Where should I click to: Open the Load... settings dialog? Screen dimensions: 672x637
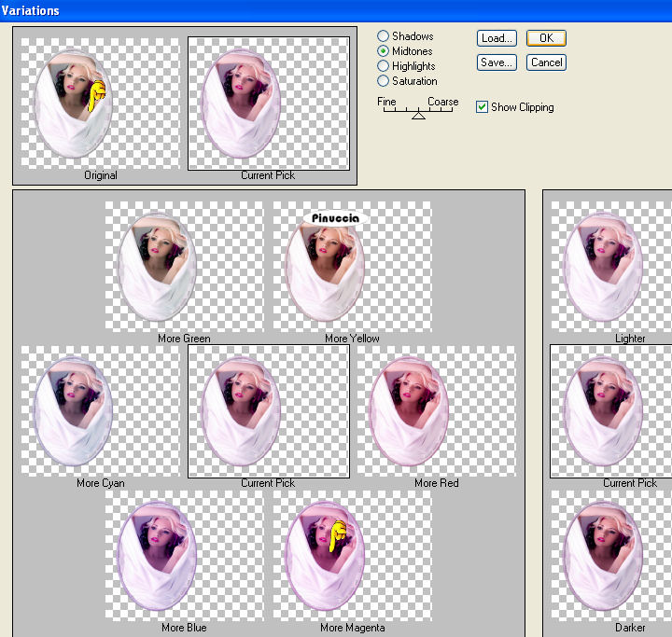click(x=497, y=38)
